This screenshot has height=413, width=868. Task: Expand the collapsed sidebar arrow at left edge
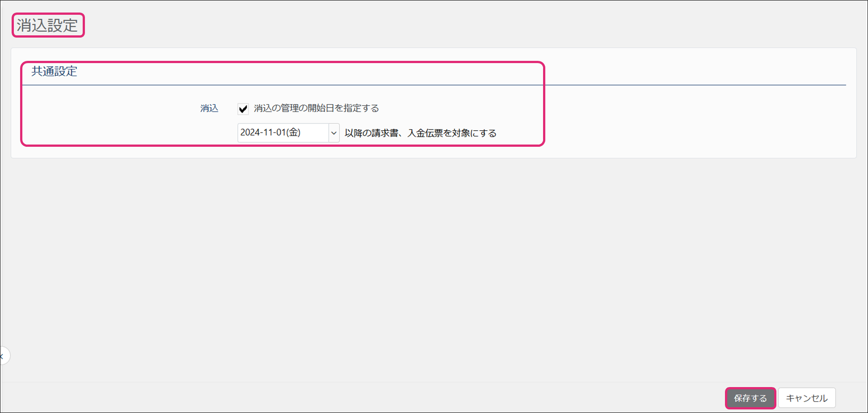coord(4,356)
